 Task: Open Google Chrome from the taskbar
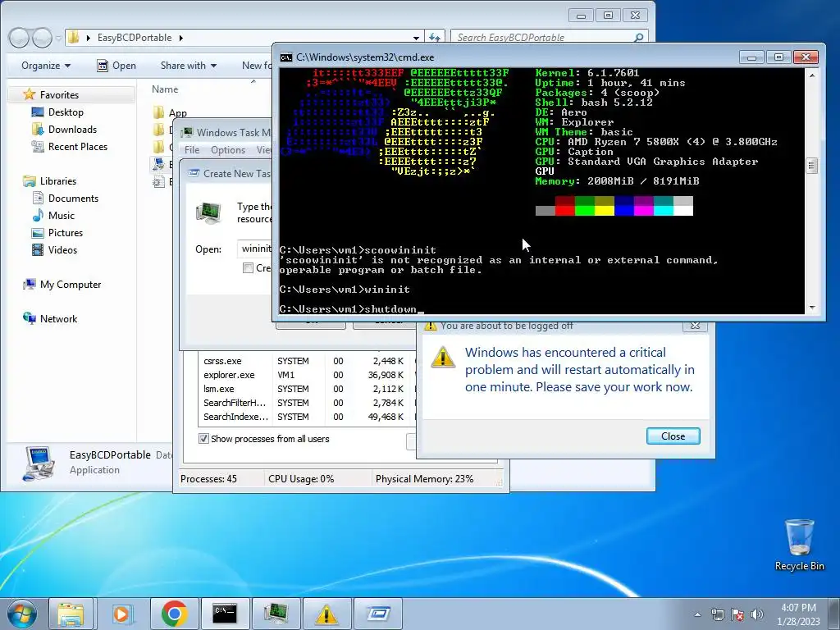point(174,614)
